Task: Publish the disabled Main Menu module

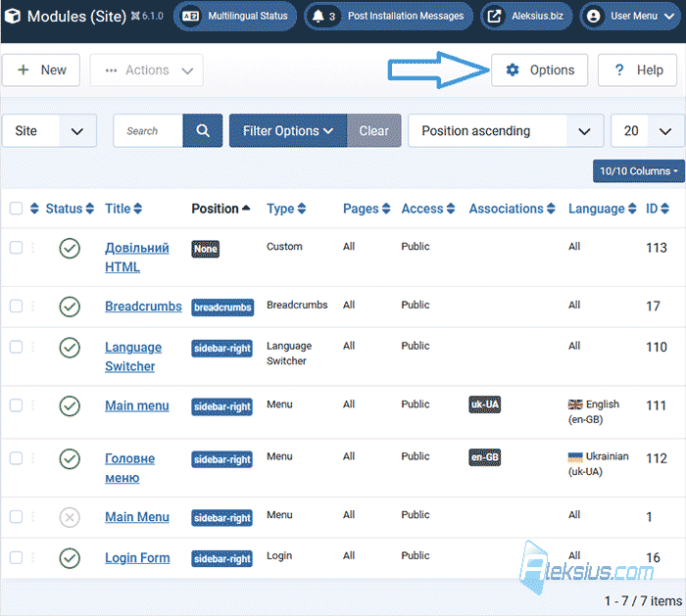Action: [70, 517]
